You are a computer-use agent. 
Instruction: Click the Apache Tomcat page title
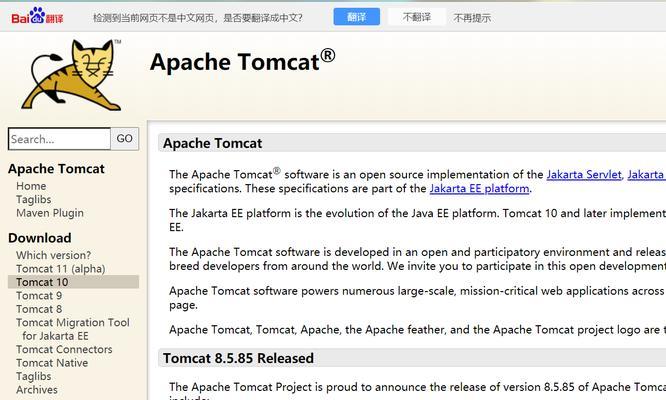243,62
